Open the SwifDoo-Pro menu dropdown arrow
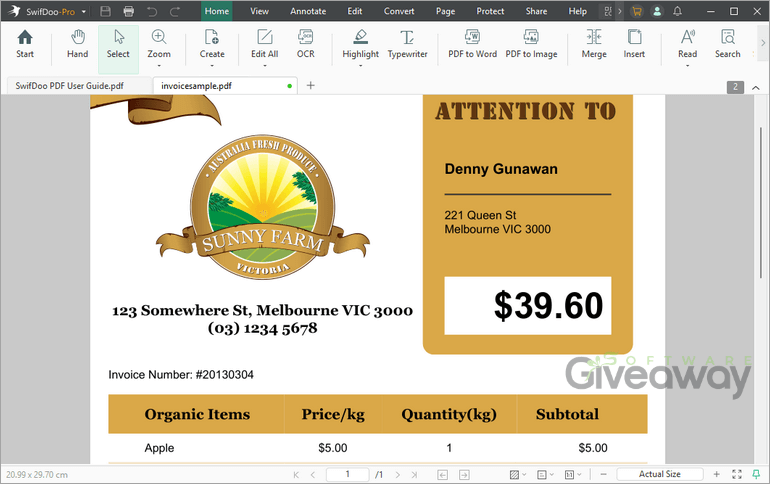 (x=83, y=12)
